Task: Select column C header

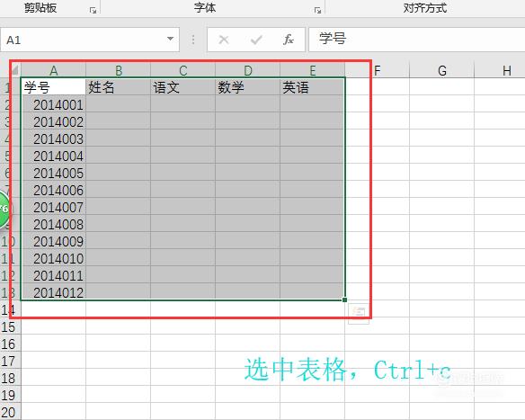Action: click(182, 70)
